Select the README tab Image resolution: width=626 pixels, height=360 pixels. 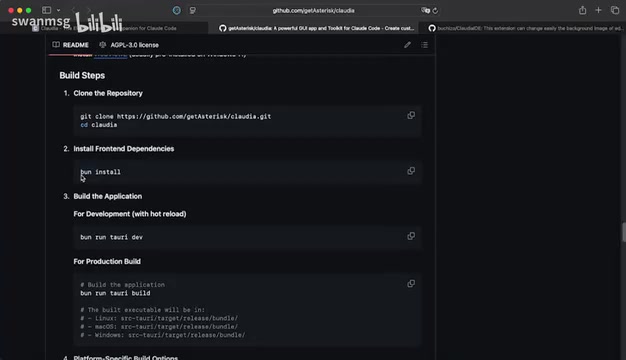coord(70,45)
